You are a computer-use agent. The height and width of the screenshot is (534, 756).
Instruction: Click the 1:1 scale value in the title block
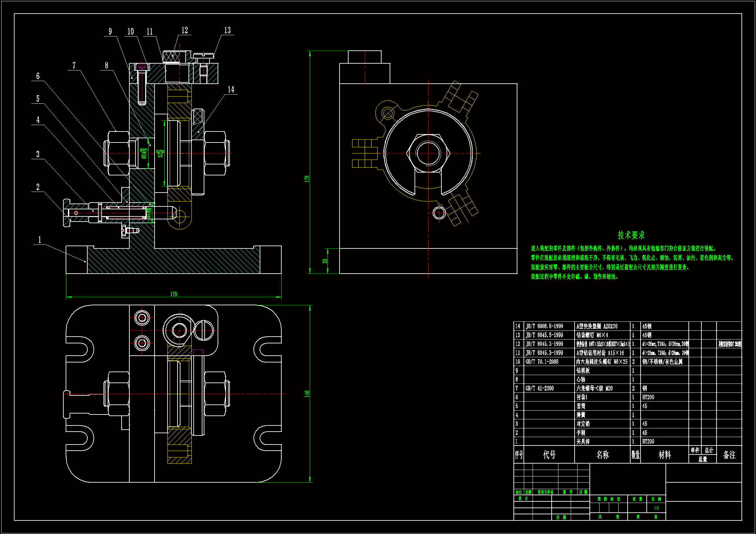656,508
